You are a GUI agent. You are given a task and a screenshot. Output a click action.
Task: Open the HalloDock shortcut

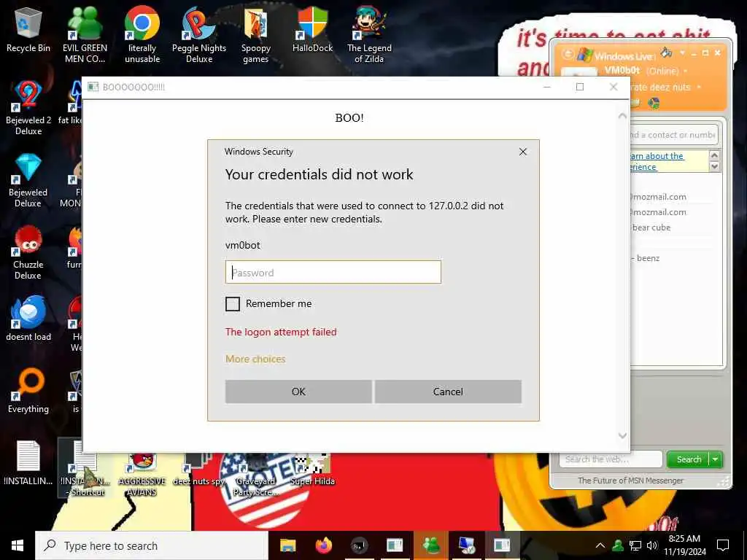coord(312,29)
